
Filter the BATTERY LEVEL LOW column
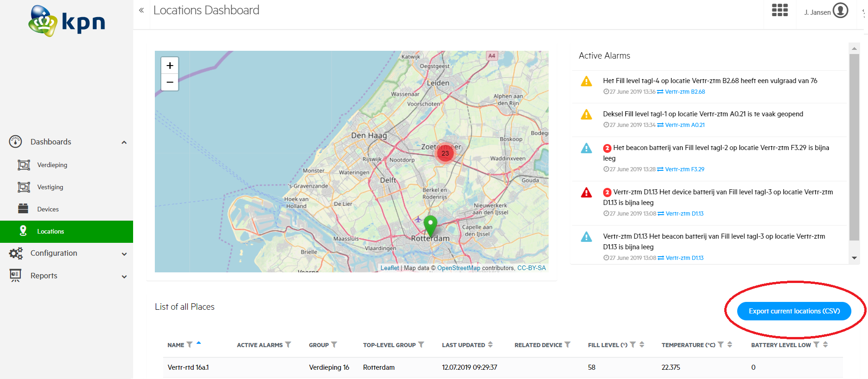point(816,345)
